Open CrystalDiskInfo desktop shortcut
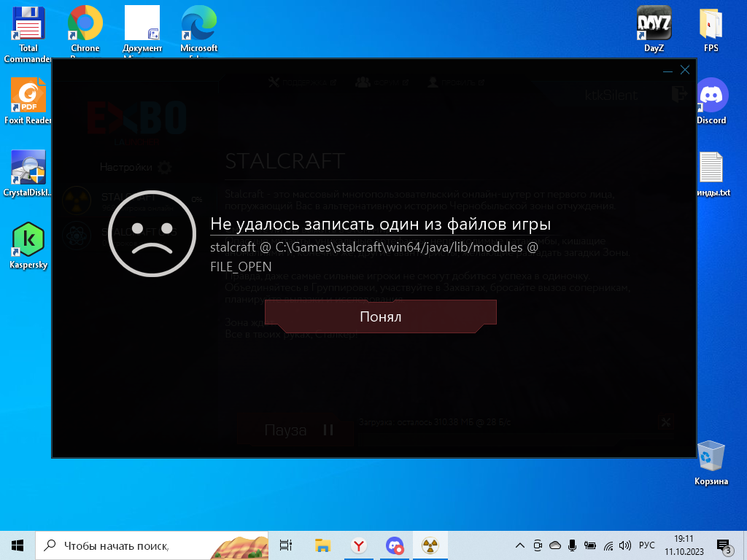 pos(28,174)
